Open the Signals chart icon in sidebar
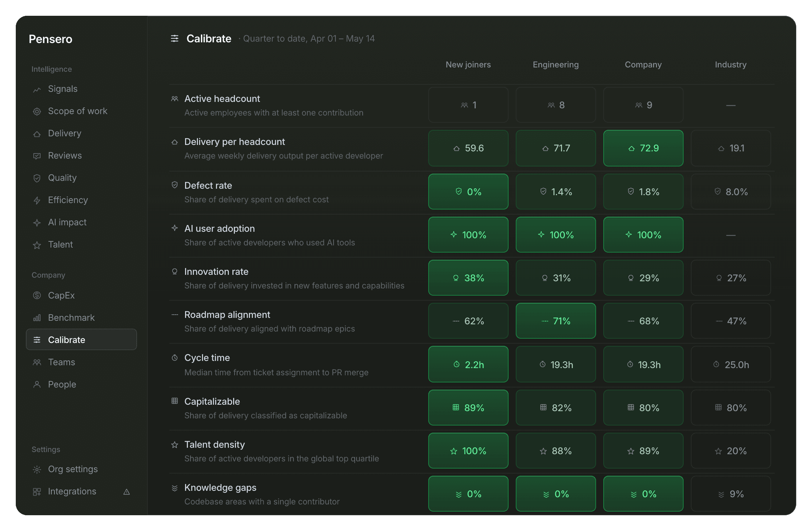This screenshot has height=531, width=812. tap(37, 90)
